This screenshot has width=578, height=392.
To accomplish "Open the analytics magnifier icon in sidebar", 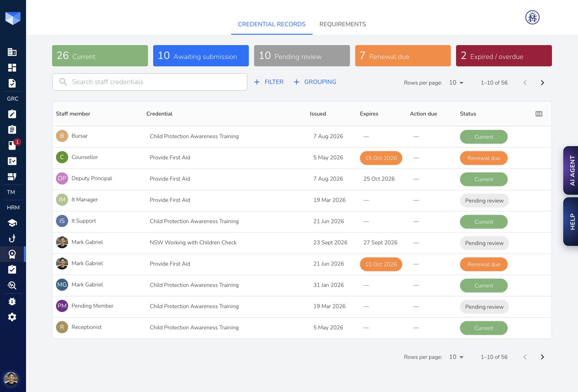I will 12,285.
